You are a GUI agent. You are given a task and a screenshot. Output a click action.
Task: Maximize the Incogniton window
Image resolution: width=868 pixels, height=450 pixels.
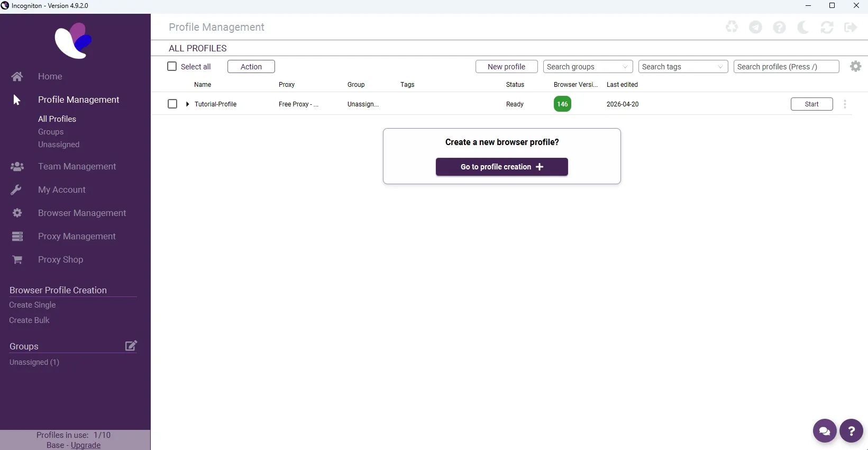(x=832, y=6)
